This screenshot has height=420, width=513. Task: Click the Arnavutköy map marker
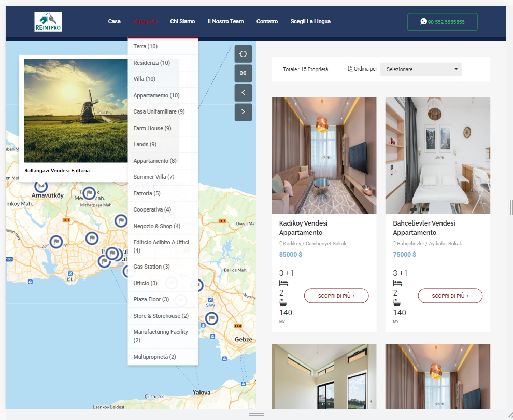click(x=41, y=186)
